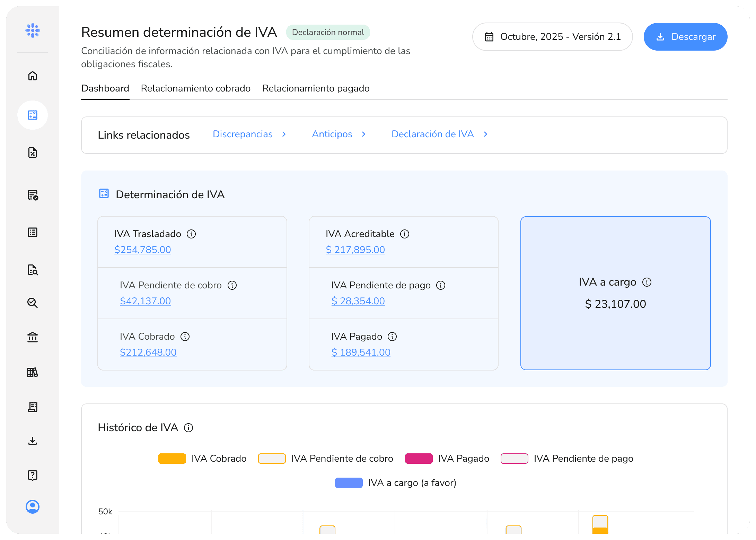The width and height of the screenshot is (756, 540).
Task: Click the user profile avatar icon
Action: click(x=33, y=507)
